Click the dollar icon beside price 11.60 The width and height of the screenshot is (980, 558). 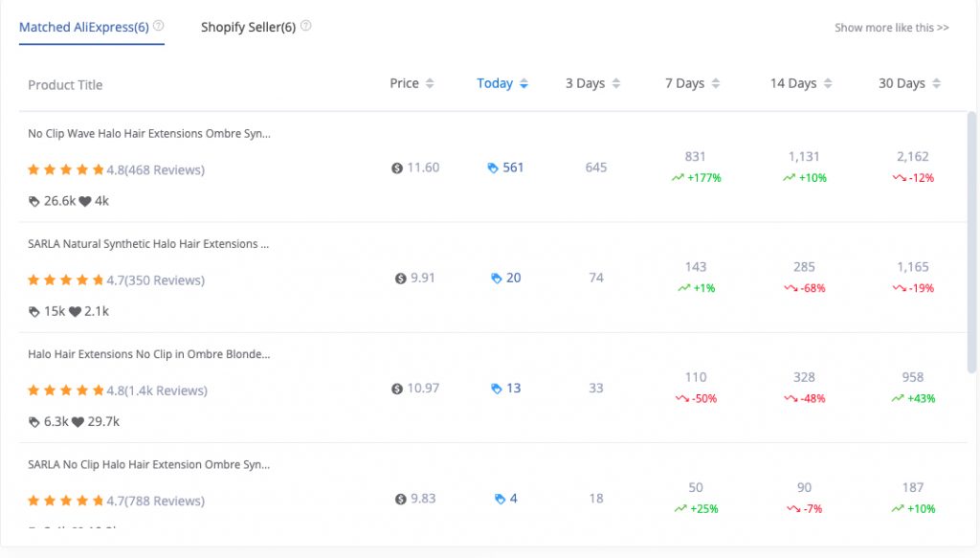[397, 168]
